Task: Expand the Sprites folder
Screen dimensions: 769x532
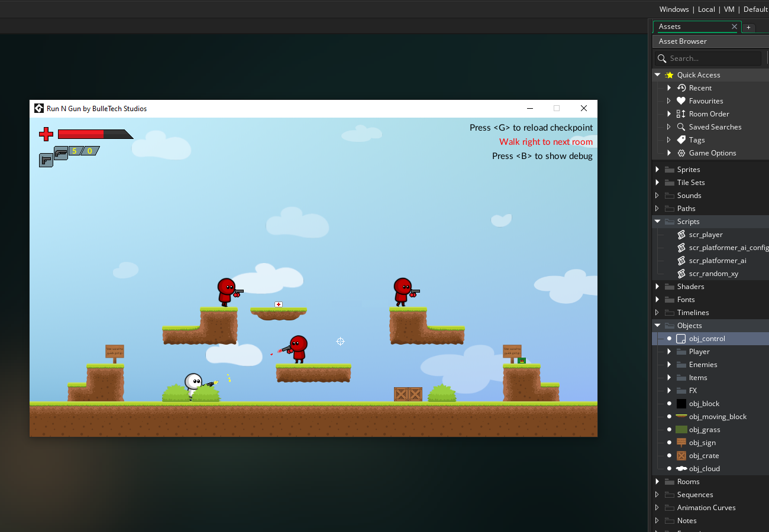Action: click(x=657, y=169)
